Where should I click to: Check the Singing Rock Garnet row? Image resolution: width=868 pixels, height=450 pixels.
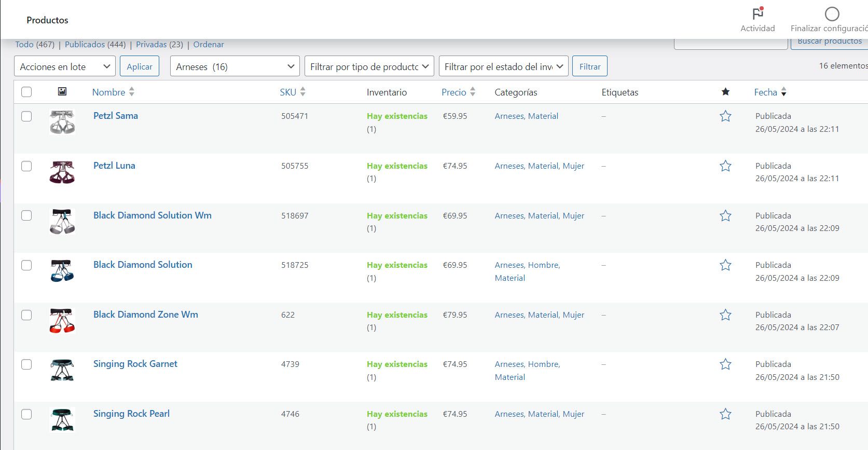26,364
